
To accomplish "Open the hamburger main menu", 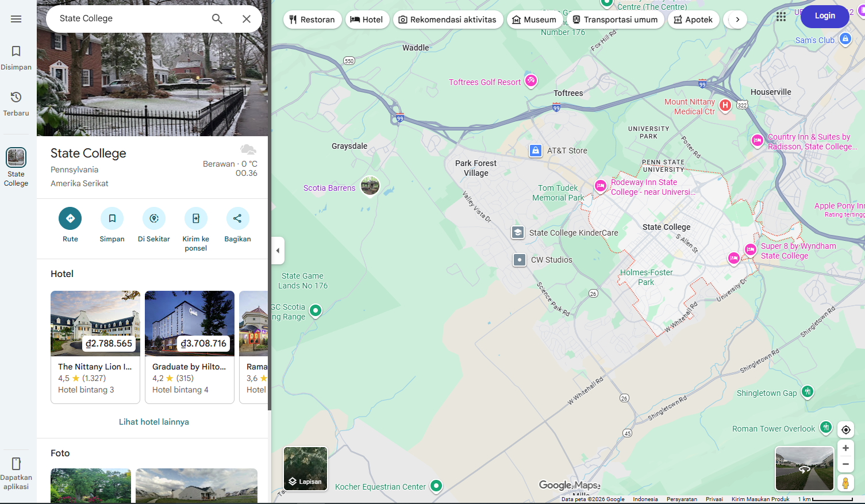I will tap(16, 19).
